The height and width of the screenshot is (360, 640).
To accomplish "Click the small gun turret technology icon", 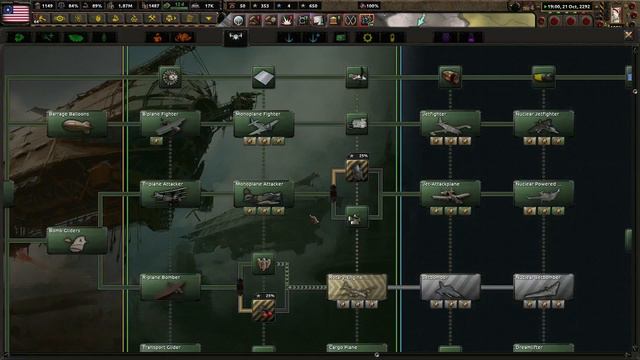I will pos(357,217).
